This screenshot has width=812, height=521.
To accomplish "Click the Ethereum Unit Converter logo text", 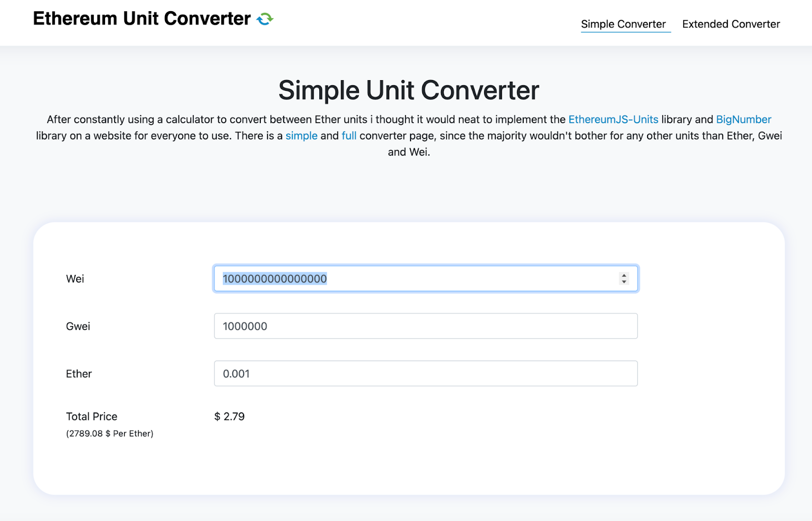I will 141,18.
